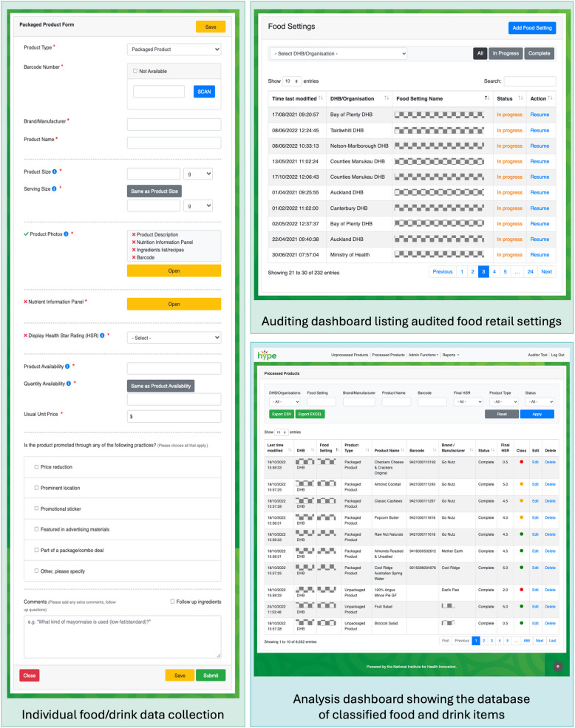Check the Prominent location option
This screenshot has height=728, width=575.
(36, 488)
